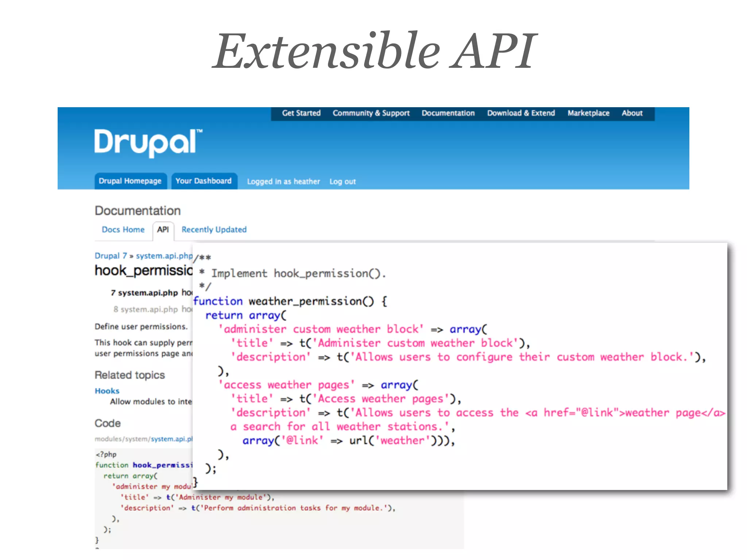Click 'a search for all weather stations.' line
747x560 pixels.
(x=343, y=427)
